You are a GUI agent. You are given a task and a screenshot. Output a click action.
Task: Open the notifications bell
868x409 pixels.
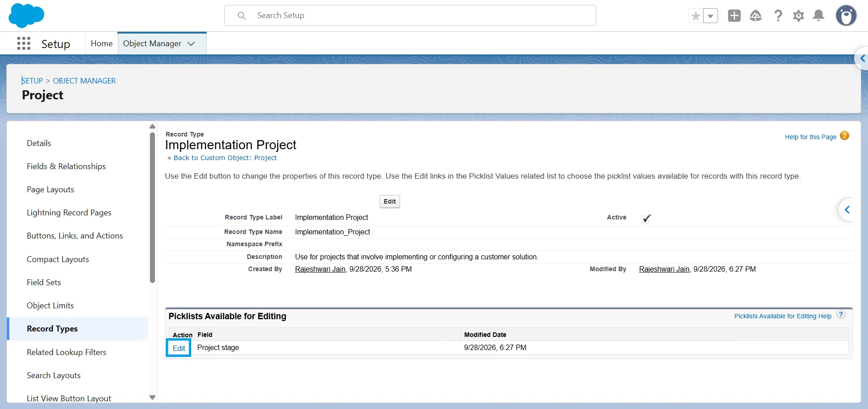819,16
